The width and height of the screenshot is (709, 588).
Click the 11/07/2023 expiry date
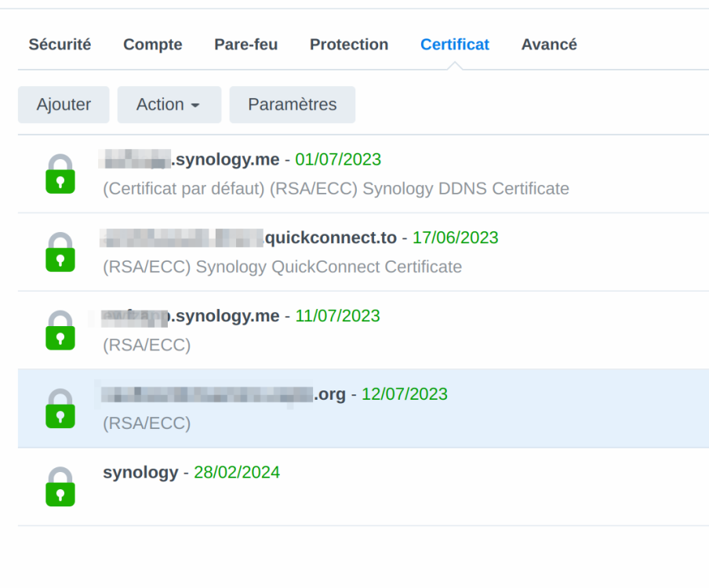pyautogui.click(x=338, y=316)
